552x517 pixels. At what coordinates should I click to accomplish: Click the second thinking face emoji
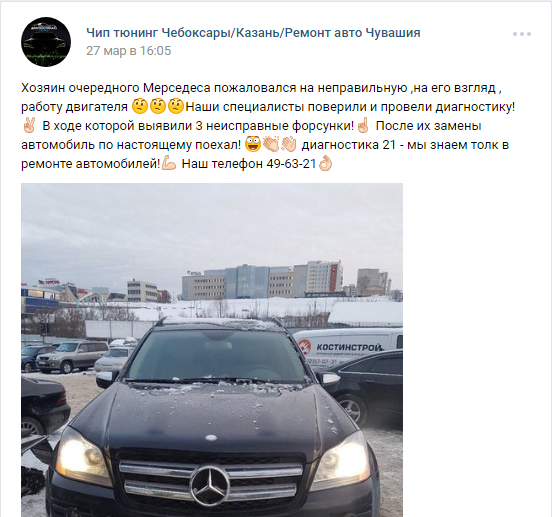[158, 106]
